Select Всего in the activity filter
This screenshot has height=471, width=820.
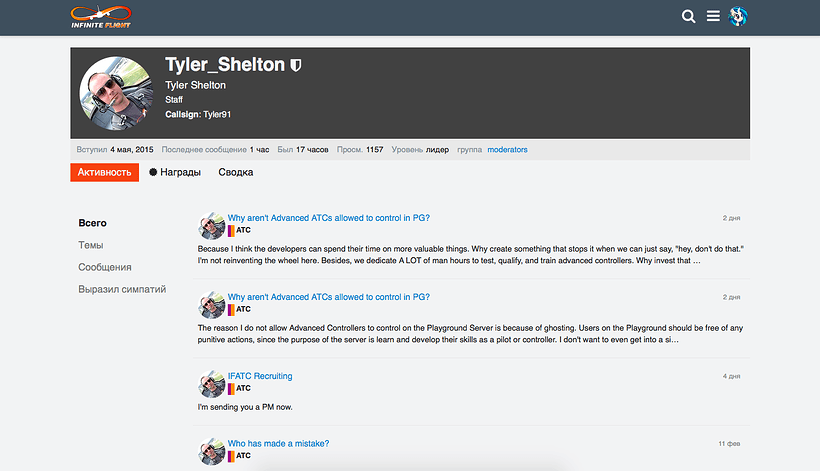point(93,223)
